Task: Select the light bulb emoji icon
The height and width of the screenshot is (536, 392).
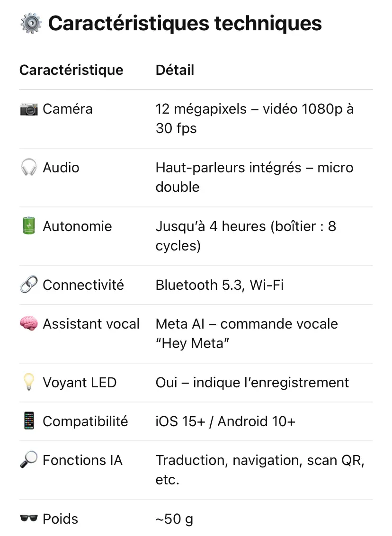Action: 29,383
